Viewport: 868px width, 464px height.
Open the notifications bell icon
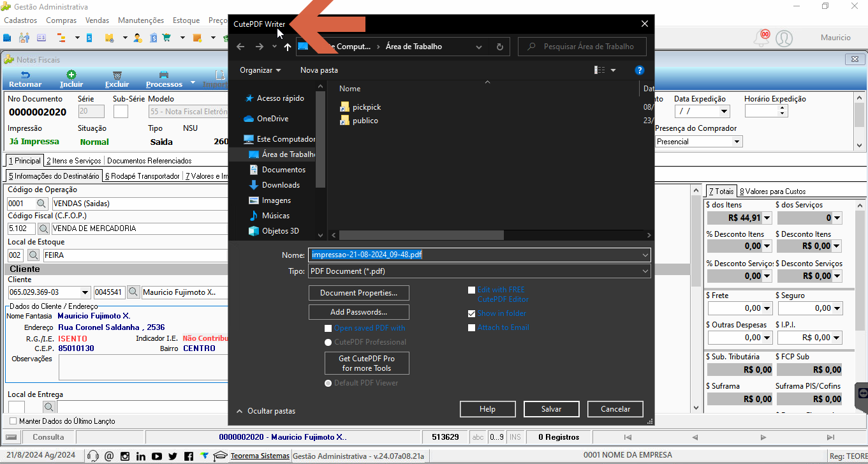point(761,38)
